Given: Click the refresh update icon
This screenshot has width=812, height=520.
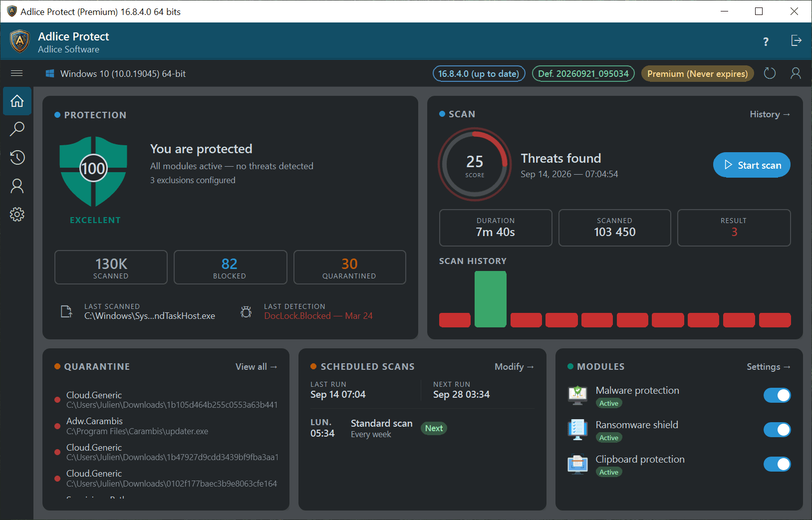Looking at the screenshot, I should coord(770,73).
